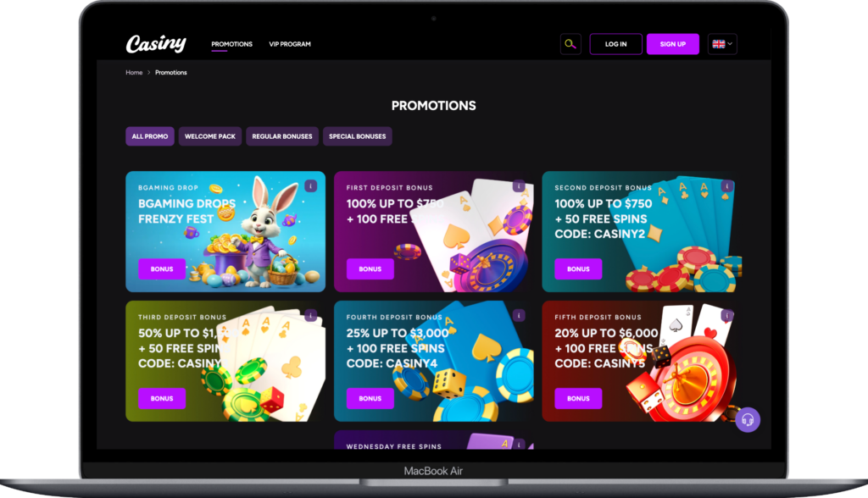Open the live chat headset icon
This screenshot has height=498, width=868.
[748, 420]
